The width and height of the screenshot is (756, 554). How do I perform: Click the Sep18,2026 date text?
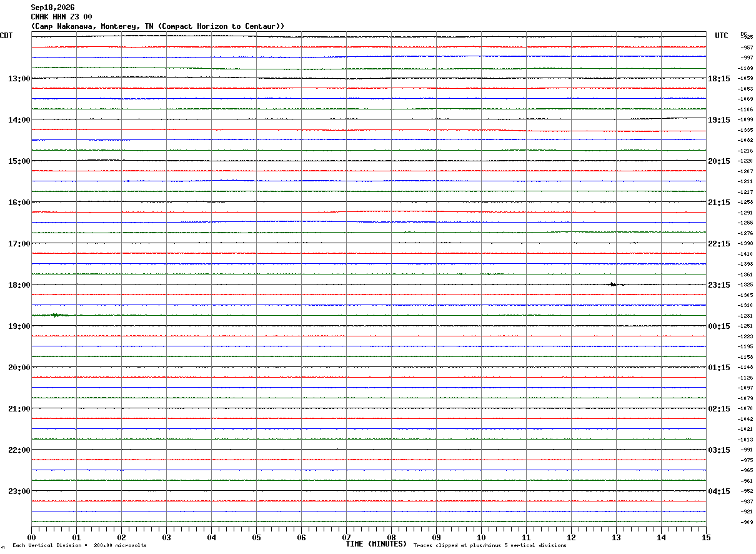click(52, 8)
